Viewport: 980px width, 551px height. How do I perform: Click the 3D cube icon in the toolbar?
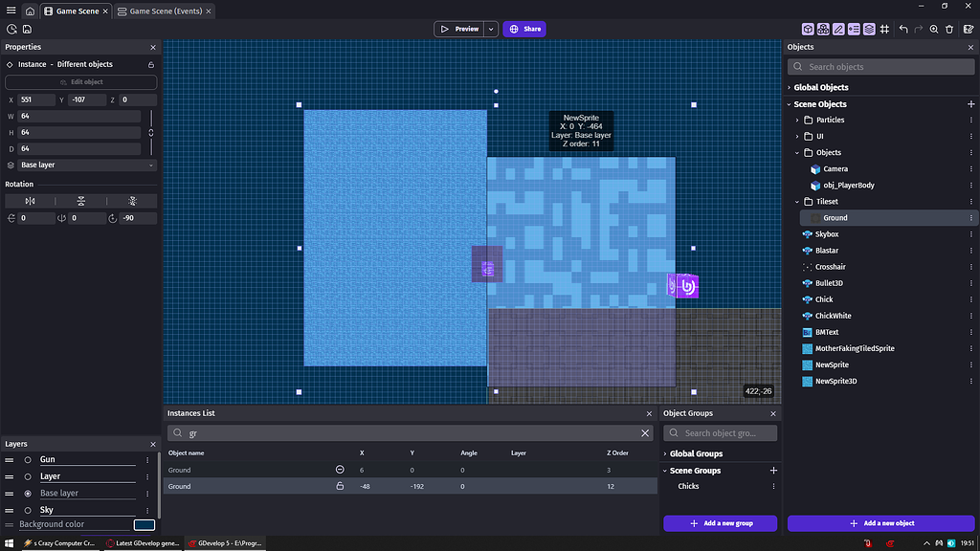pyautogui.click(x=807, y=30)
